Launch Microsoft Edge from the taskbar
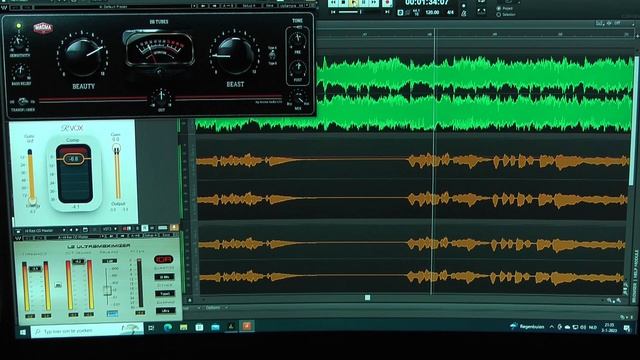 point(168,327)
